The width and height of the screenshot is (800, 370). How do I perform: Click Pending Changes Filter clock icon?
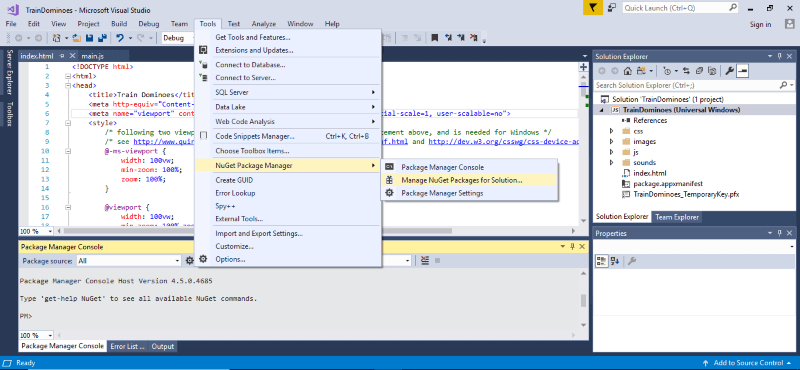pos(667,71)
